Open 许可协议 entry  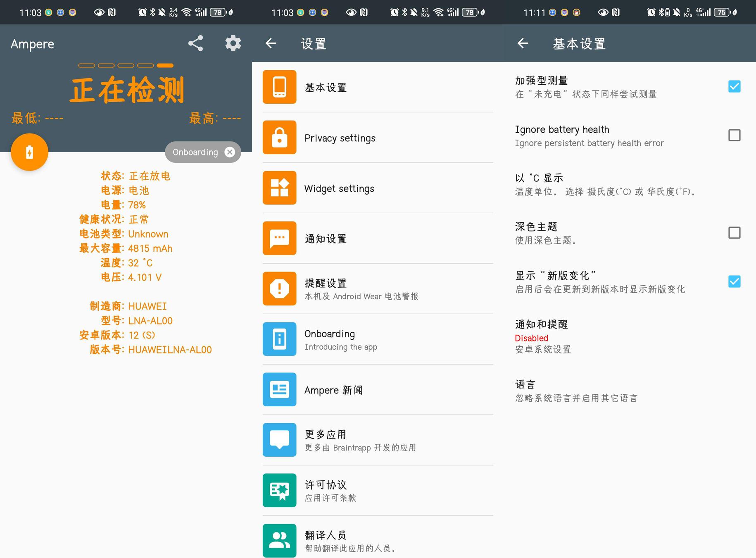click(378, 490)
